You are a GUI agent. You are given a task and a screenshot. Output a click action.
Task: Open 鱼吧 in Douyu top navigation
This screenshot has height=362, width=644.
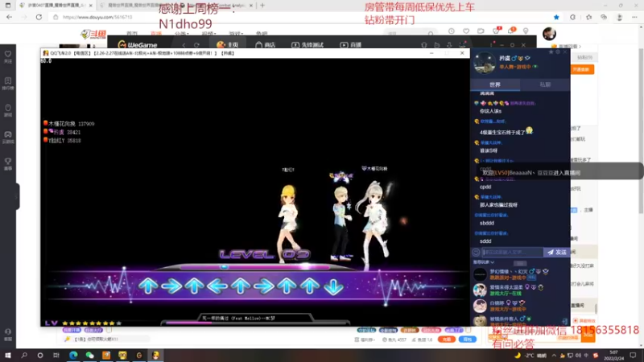coord(262,34)
